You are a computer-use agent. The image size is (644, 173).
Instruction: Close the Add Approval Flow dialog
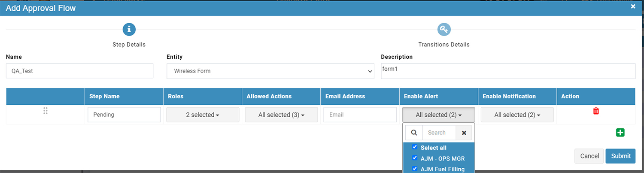point(633,6)
